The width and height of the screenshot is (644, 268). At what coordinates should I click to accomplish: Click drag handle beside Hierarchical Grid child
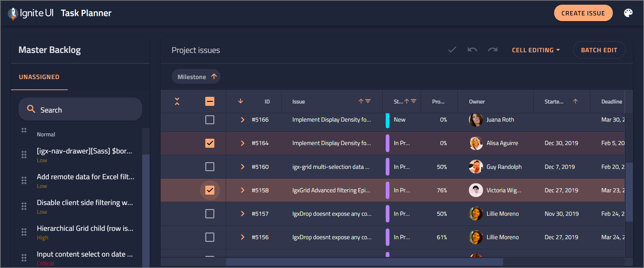coord(24,232)
